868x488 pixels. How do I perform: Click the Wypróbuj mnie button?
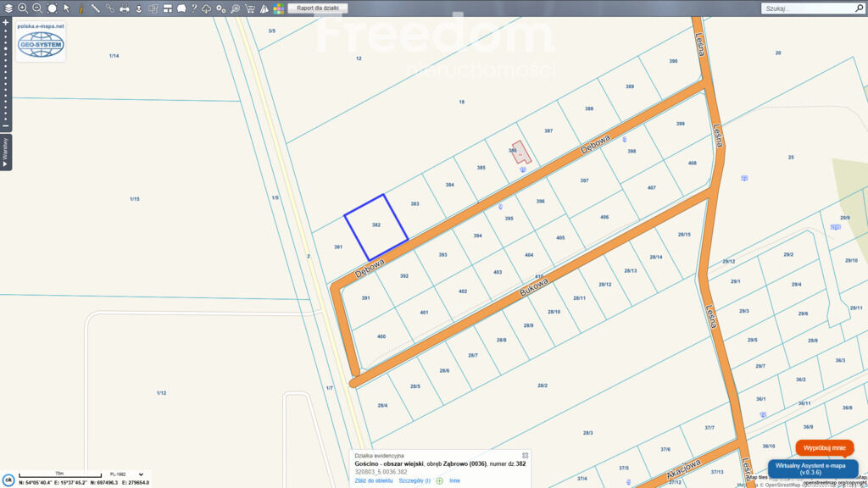(824, 447)
